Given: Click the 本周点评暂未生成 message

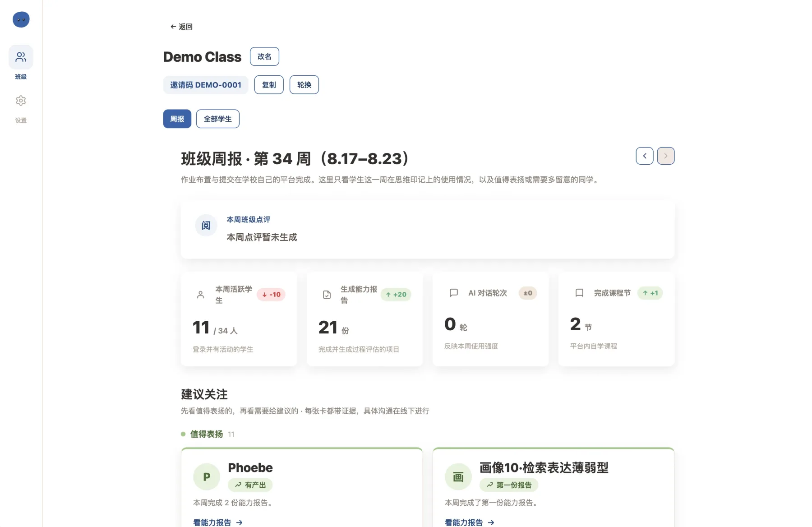Looking at the screenshot, I should tap(262, 237).
